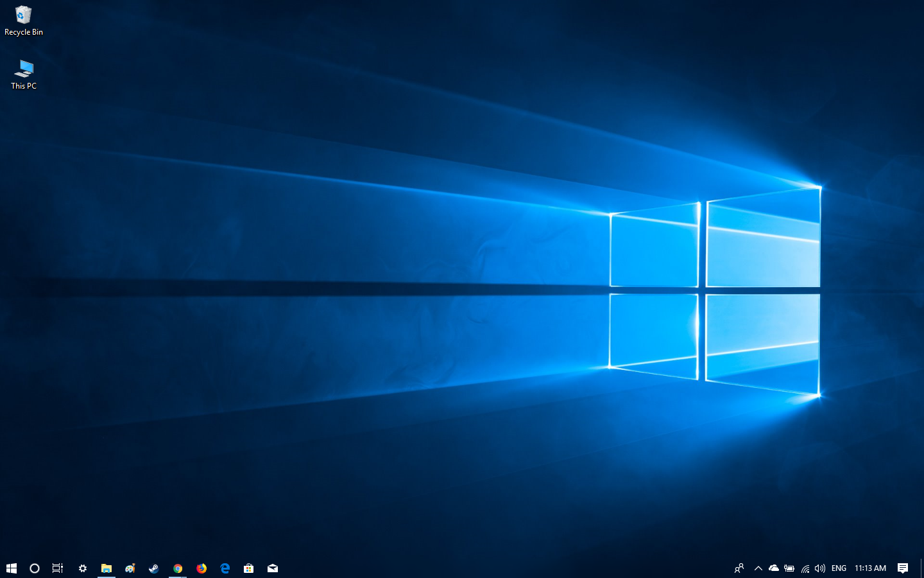Click the Cortana search circle
Screen dimensions: 924x578
[x=35, y=568]
